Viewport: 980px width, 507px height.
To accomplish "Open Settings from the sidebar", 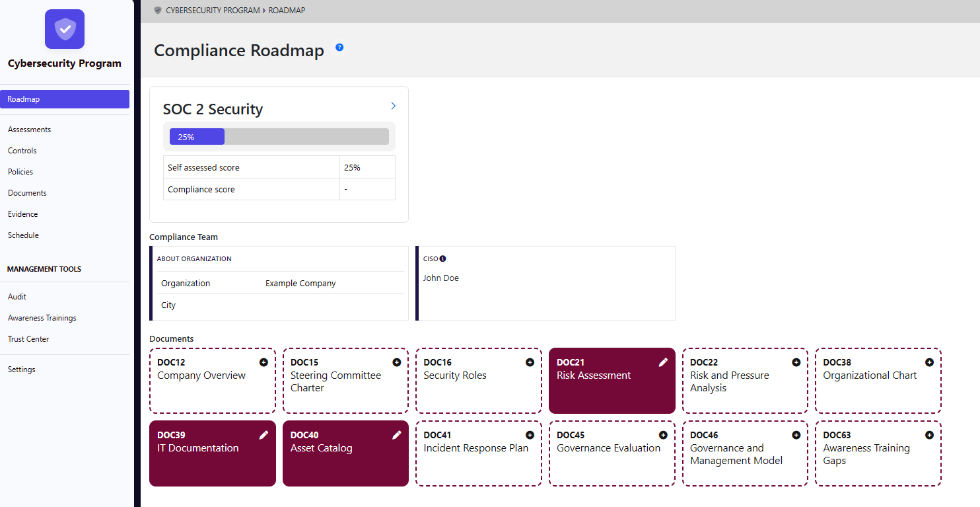I will tap(21, 369).
